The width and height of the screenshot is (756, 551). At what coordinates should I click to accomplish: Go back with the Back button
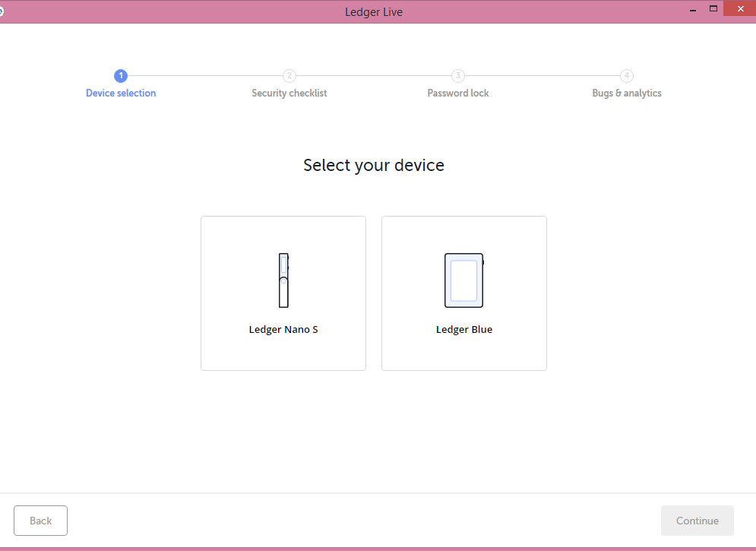40,521
